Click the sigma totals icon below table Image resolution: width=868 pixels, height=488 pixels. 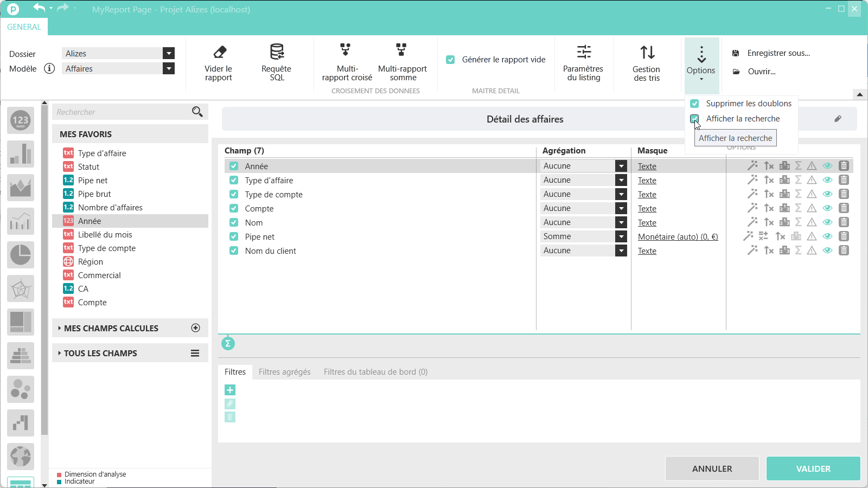(228, 343)
